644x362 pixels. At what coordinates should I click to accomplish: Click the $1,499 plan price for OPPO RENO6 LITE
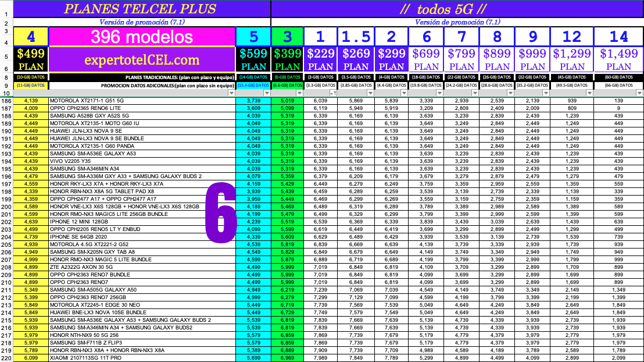(619, 108)
